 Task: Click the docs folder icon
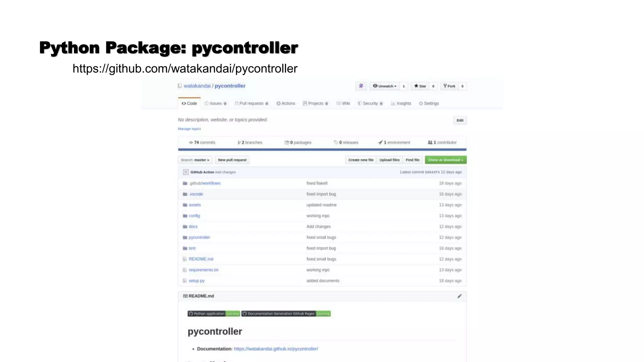185,227
